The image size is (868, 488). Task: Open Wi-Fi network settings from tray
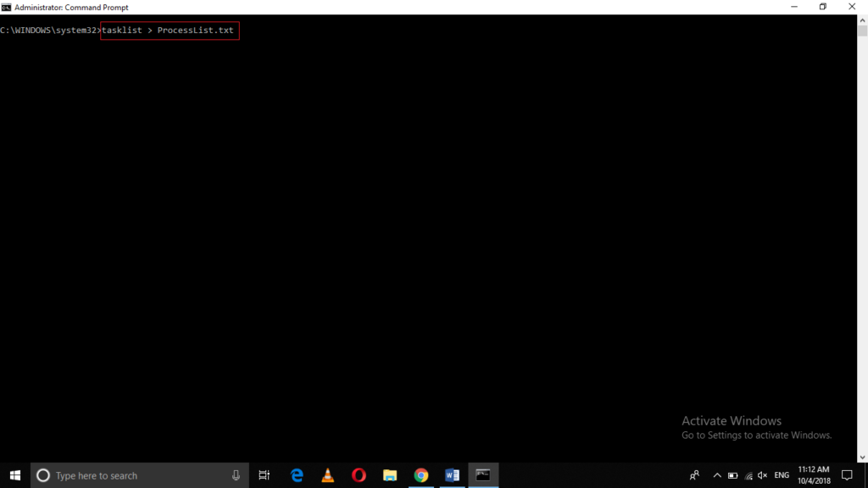749,475
